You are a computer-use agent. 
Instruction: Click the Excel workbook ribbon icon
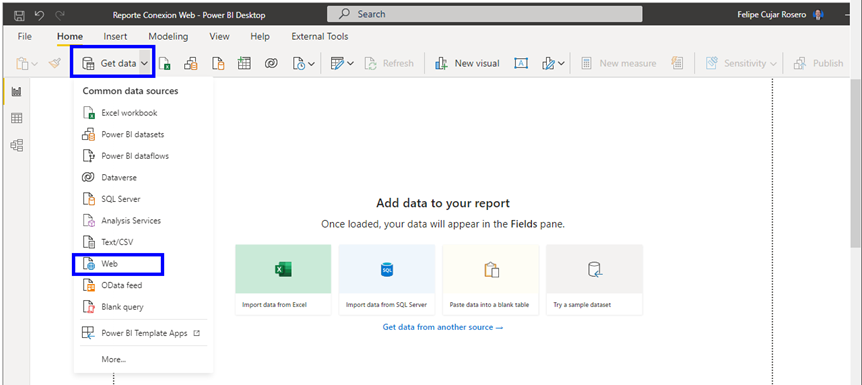coord(164,63)
